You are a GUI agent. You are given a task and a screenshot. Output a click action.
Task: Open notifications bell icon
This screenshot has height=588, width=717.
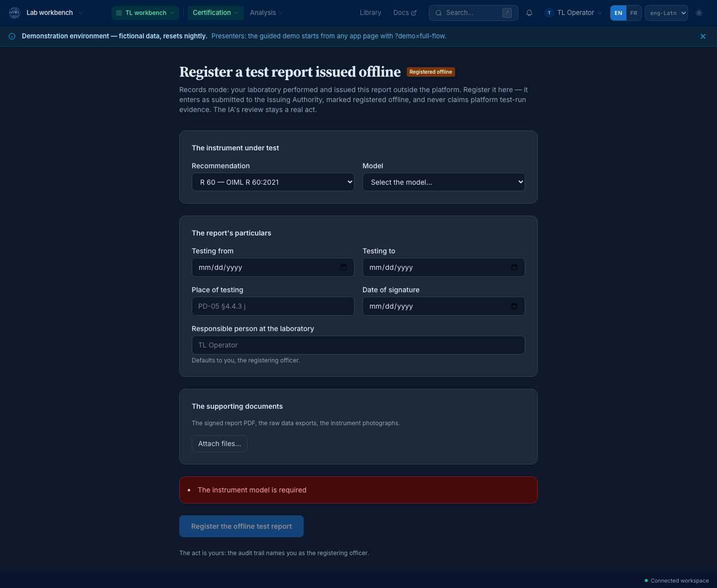(529, 13)
